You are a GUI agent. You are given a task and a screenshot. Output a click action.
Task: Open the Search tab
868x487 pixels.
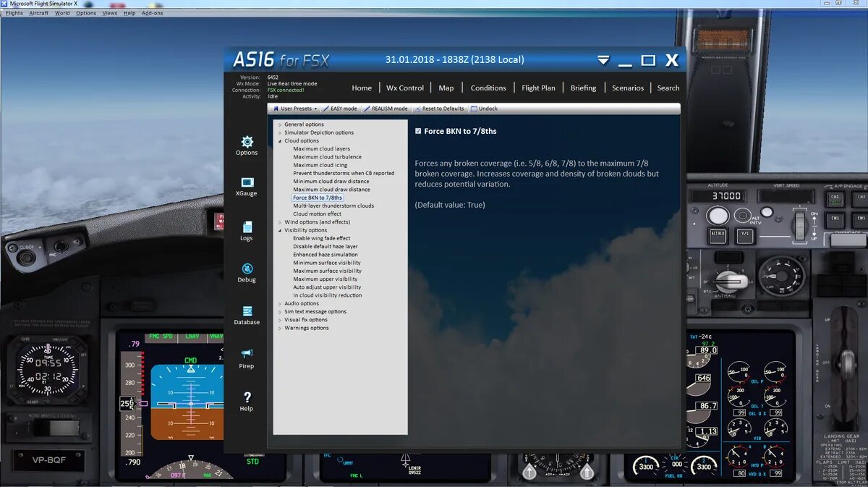[668, 88]
